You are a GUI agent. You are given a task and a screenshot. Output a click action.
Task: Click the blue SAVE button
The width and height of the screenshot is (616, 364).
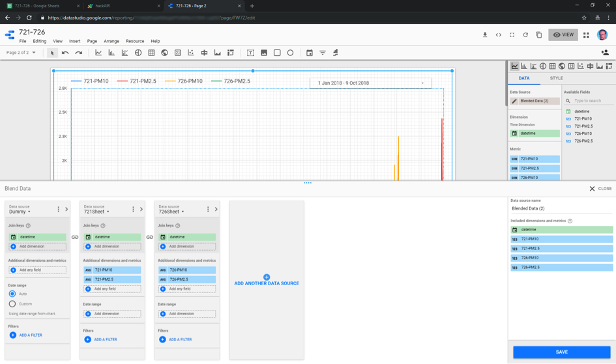click(x=561, y=352)
